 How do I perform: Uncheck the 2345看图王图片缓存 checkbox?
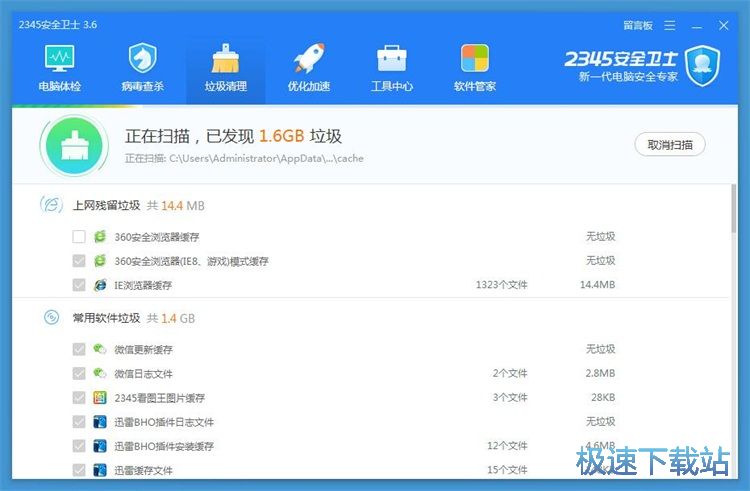79,397
